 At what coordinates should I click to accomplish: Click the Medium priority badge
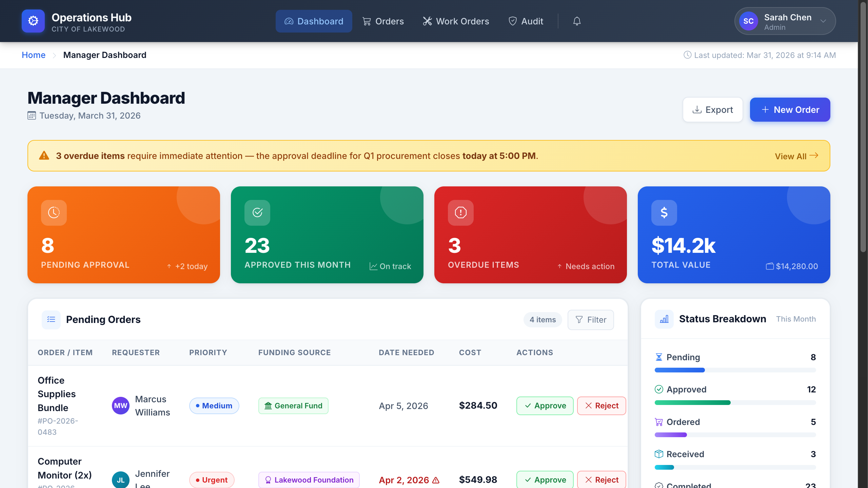coord(214,406)
